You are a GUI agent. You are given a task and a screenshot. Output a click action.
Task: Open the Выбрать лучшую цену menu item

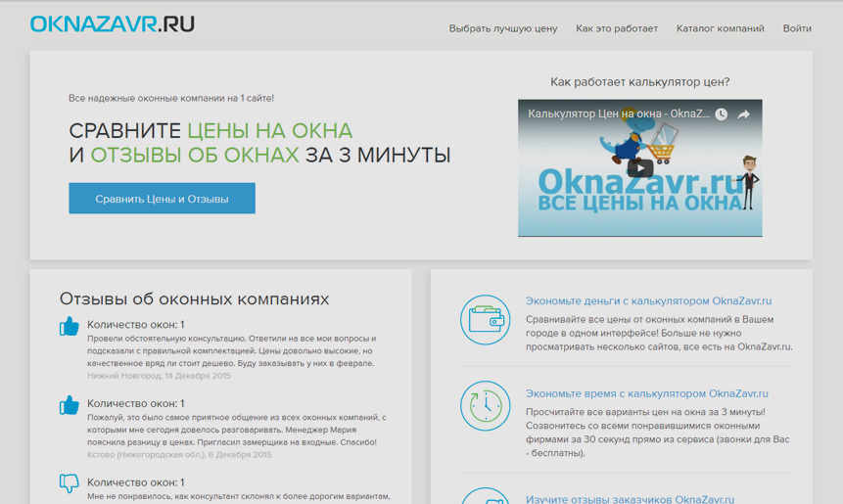(503, 28)
